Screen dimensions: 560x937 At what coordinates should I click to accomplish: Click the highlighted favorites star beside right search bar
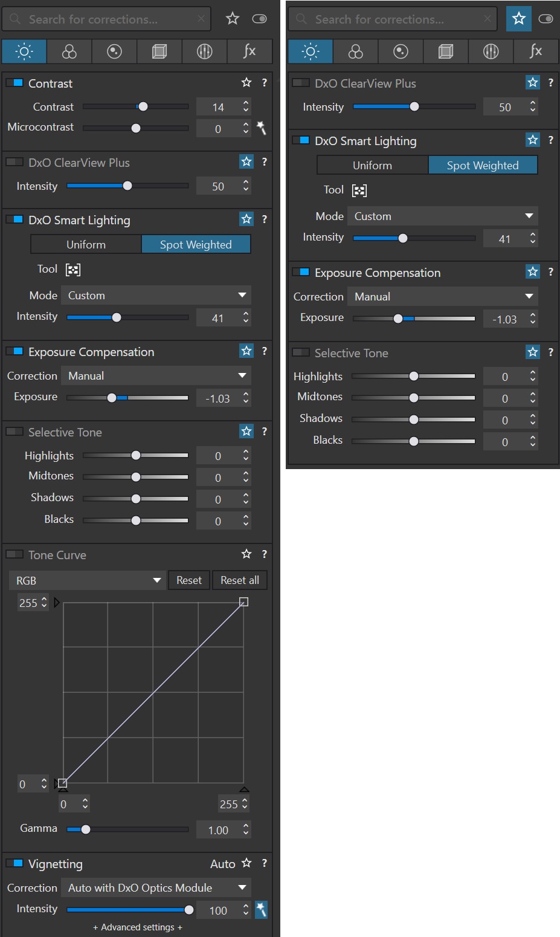click(x=519, y=19)
